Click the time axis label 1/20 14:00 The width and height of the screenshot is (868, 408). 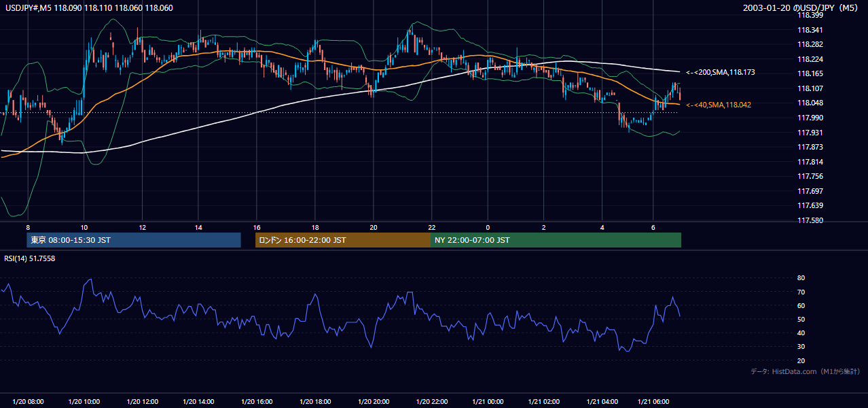[x=199, y=402]
